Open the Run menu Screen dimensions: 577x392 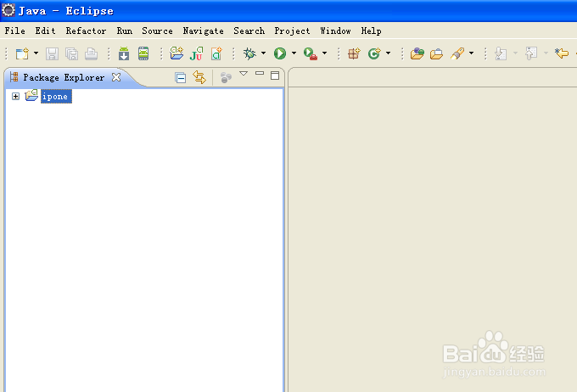[125, 31]
